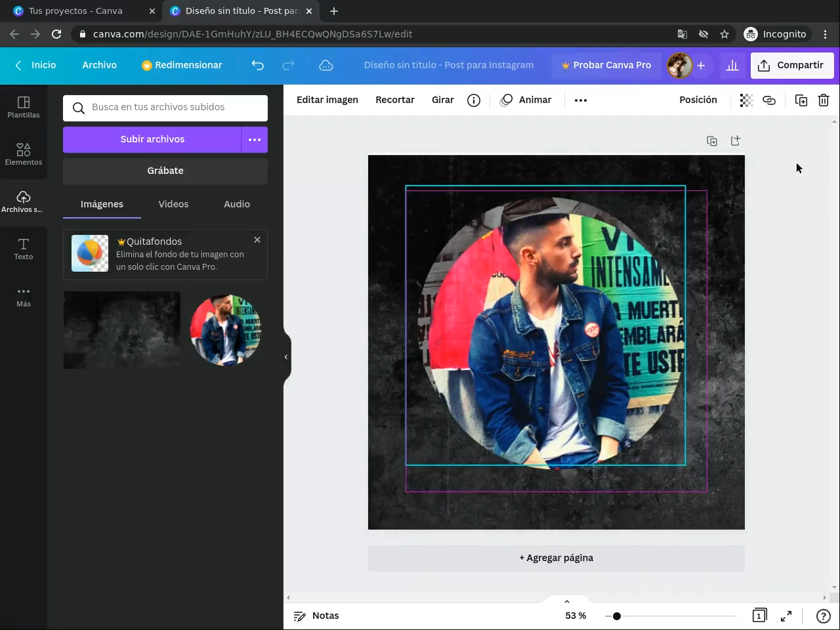Switch to the Audio tab

(x=237, y=204)
